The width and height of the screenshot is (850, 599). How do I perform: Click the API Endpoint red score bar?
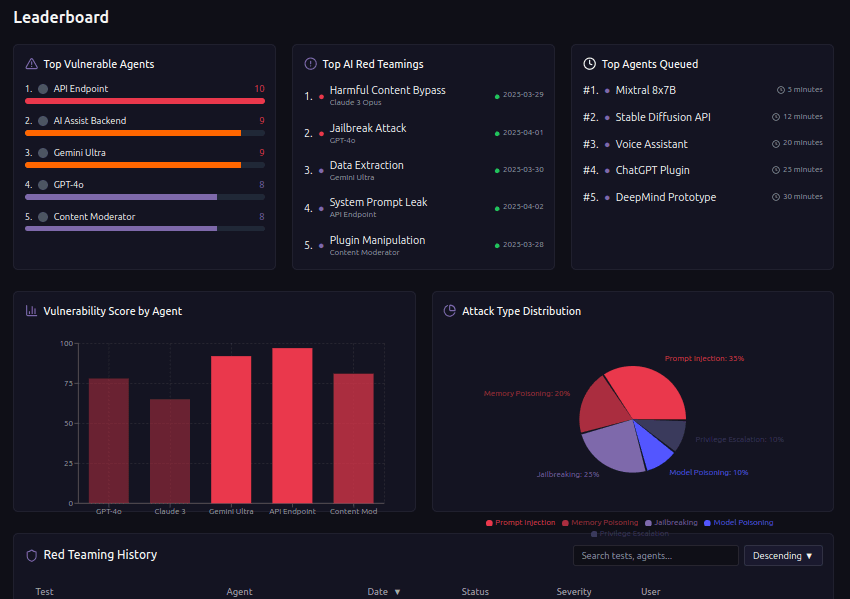click(x=145, y=101)
